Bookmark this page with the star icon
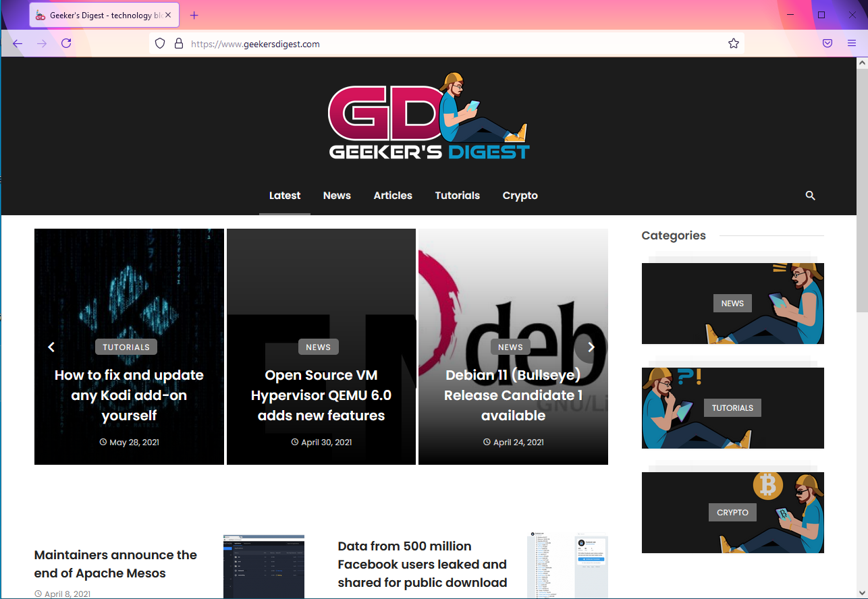The image size is (868, 599). coord(733,44)
